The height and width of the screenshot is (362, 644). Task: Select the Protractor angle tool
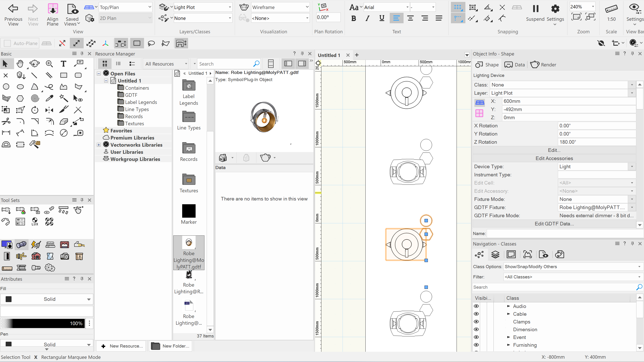click(6, 144)
